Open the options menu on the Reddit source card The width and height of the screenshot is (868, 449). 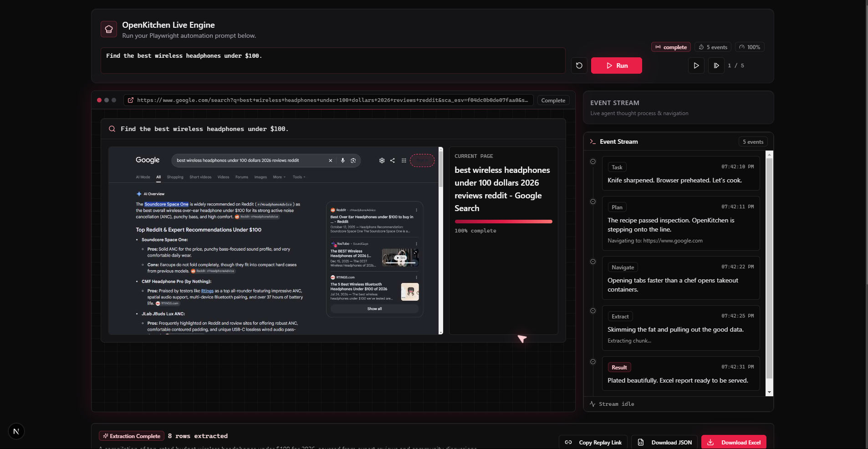click(416, 210)
